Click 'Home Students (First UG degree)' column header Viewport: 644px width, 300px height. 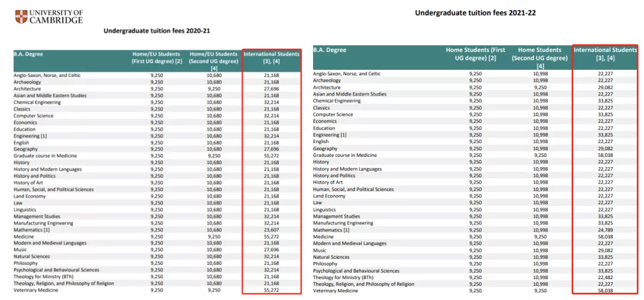pyautogui.click(x=475, y=54)
